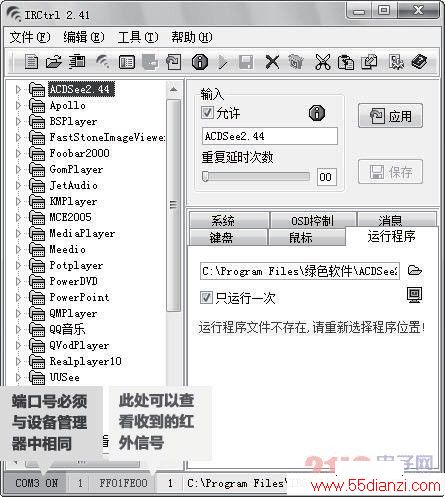The image size is (445, 497).
Task: Open the 工具(T) menu
Action: (x=138, y=37)
